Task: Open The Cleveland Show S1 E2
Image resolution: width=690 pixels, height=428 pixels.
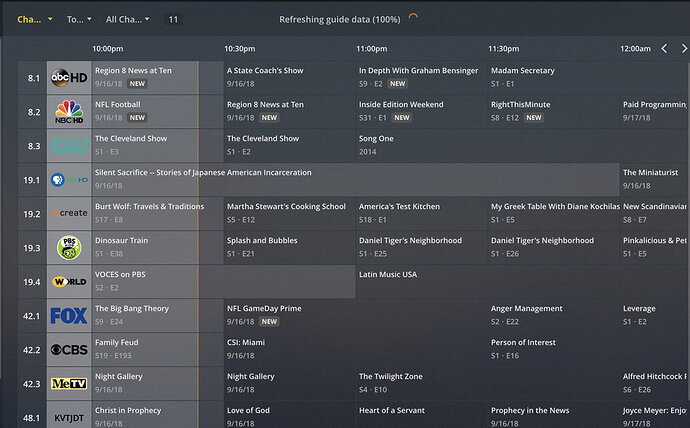Action: click(x=290, y=146)
